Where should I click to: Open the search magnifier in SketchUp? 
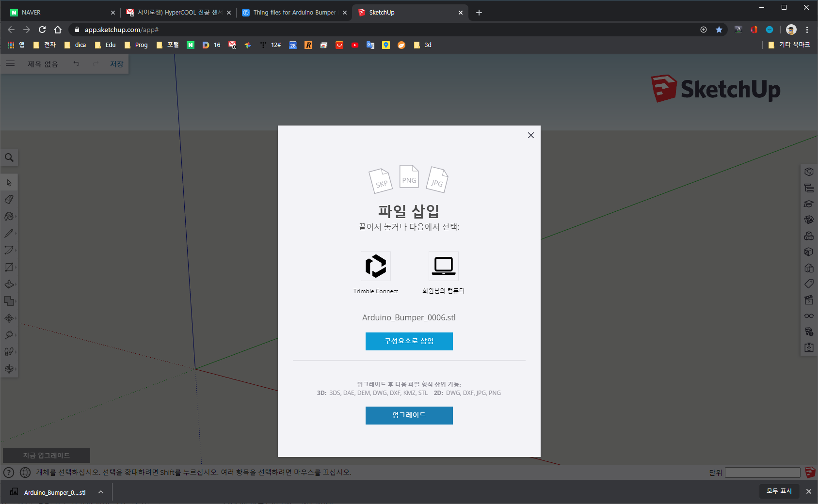pyautogui.click(x=9, y=157)
